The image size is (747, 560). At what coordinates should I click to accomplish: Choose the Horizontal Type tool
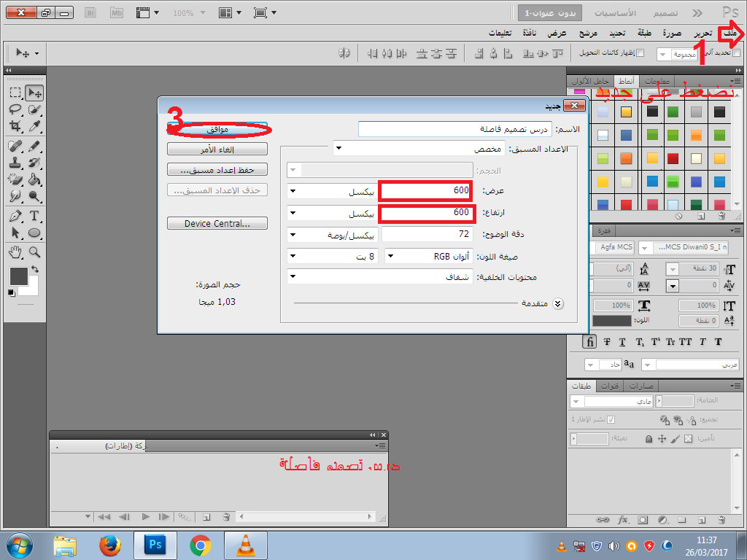(34, 216)
